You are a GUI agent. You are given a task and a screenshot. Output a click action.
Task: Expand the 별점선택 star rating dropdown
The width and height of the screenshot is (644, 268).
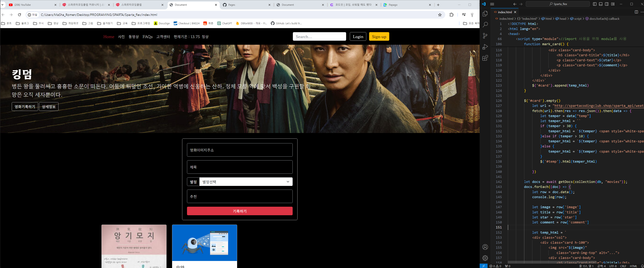click(x=246, y=182)
